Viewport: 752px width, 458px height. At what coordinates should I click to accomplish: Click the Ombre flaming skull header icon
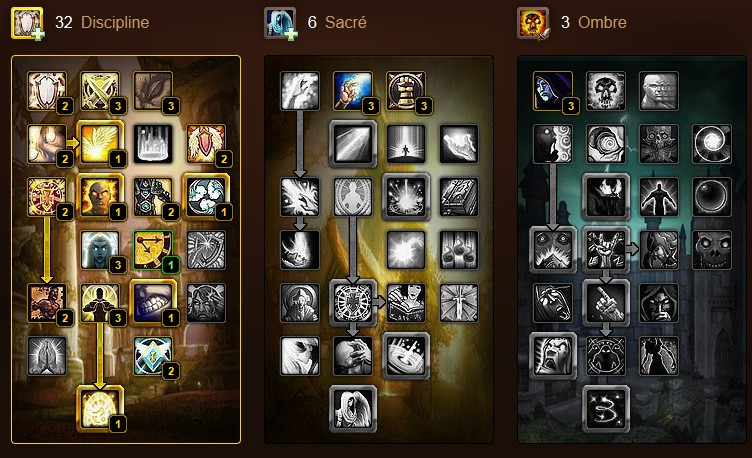tap(533, 23)
